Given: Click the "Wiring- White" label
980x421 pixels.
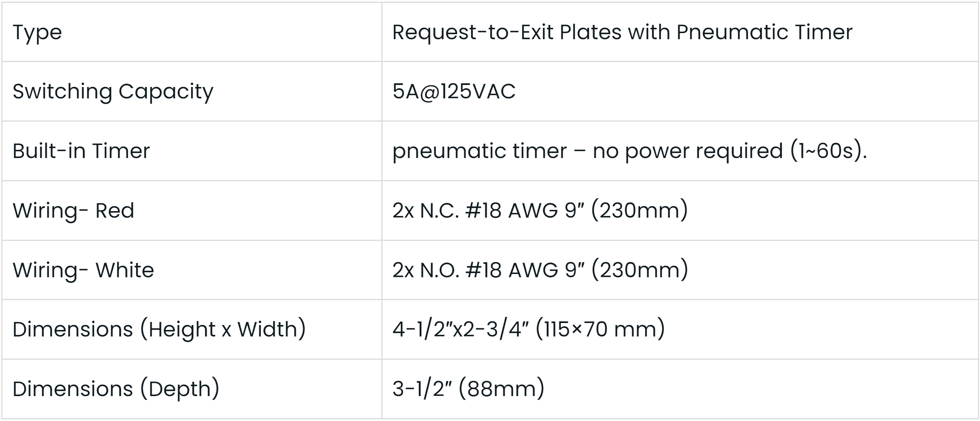Looking at the screenshot, I should 83,270.
